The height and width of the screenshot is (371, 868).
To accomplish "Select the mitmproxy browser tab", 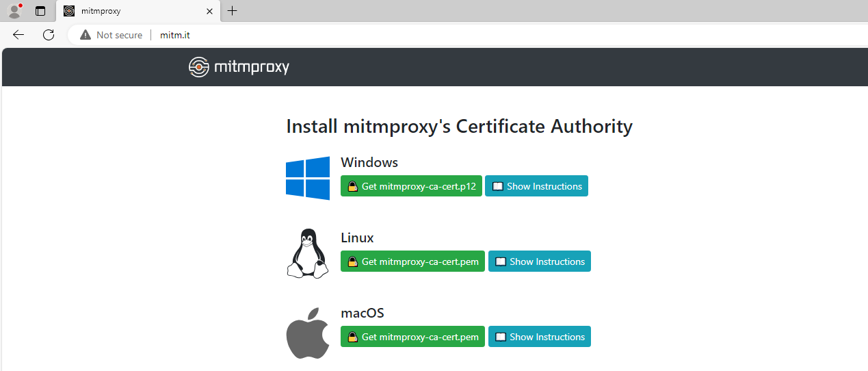I will [x=139, y=11].
